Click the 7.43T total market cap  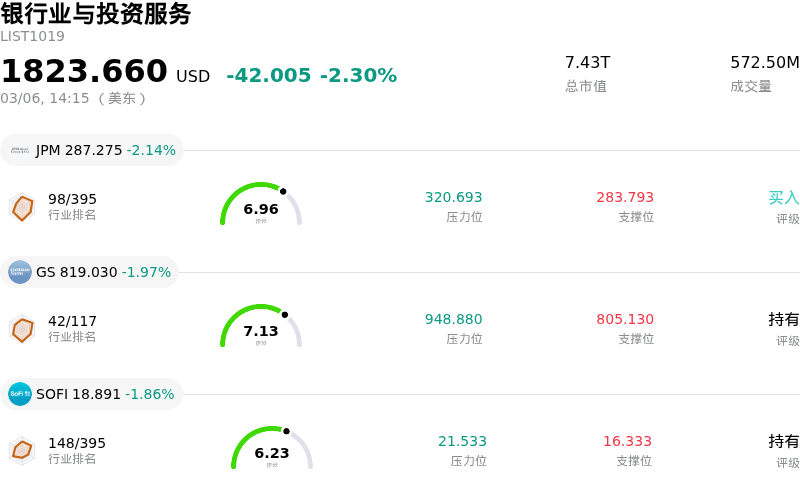(x=587, y=63)
